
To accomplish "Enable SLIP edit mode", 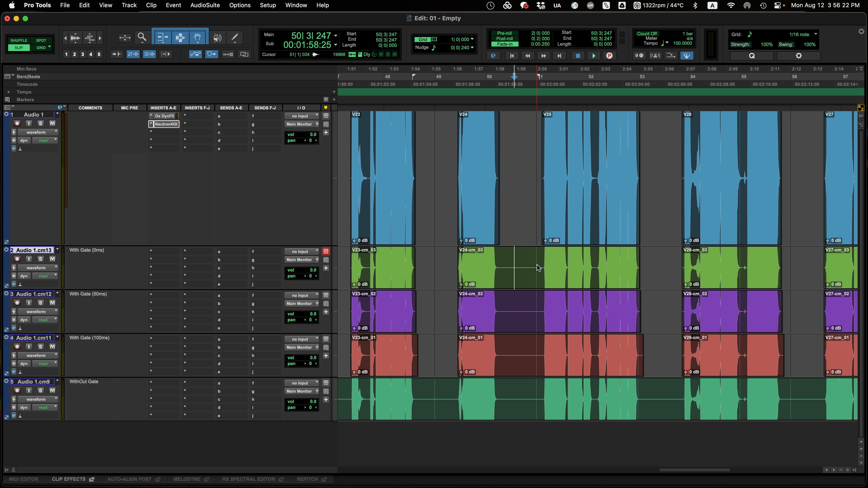I will point(19,48).
